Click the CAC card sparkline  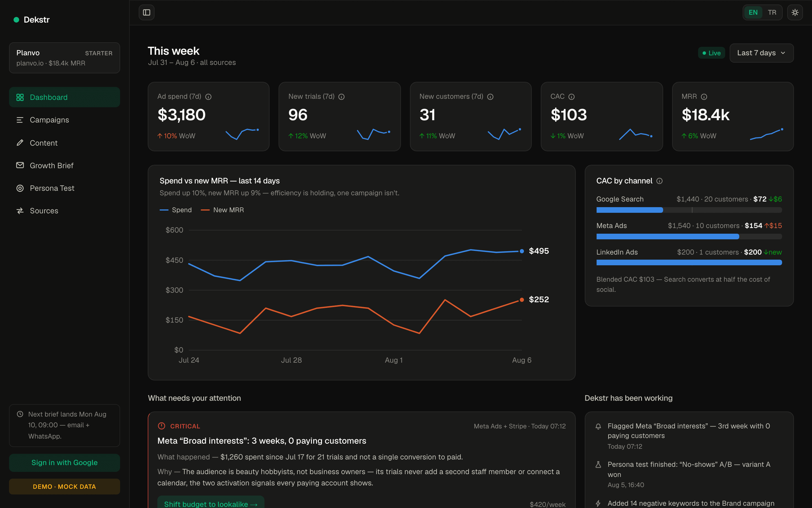636,134
